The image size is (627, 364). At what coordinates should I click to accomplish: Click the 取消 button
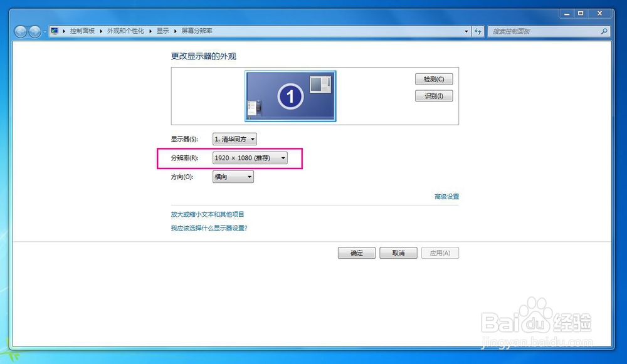pyautogui.click(x=398, y=253)
